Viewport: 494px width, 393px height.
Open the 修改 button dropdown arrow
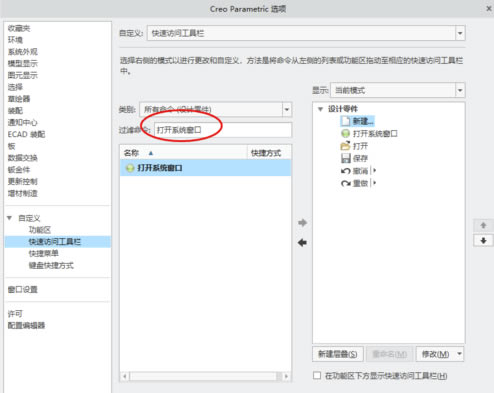click(459, 354)
